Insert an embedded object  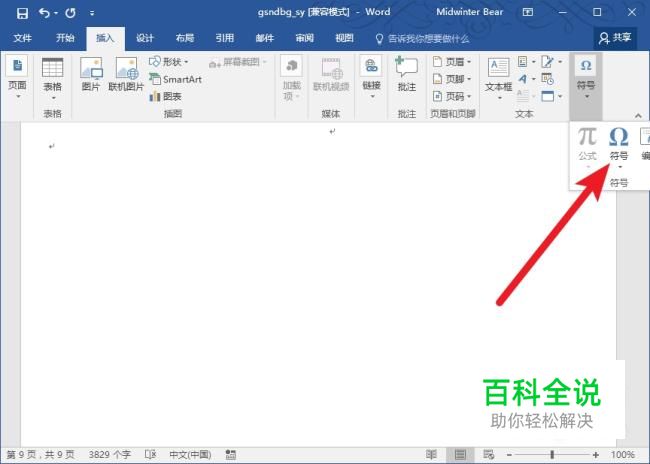[552, 96]
